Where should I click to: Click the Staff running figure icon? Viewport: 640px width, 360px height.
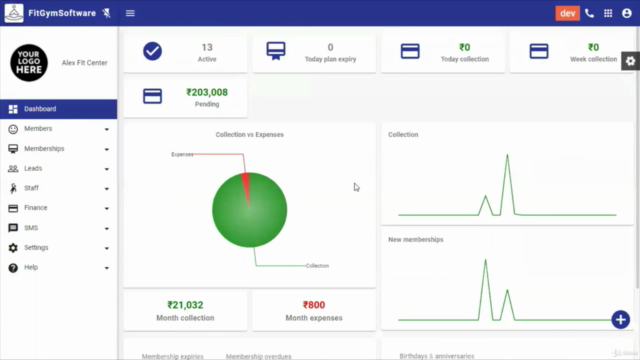[x=13, y=188]
